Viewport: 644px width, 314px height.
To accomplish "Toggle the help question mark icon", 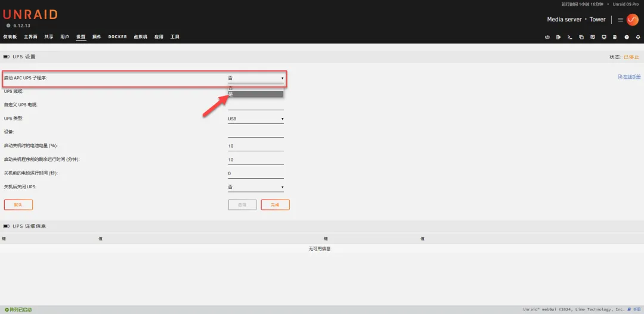I will [626, 37].
